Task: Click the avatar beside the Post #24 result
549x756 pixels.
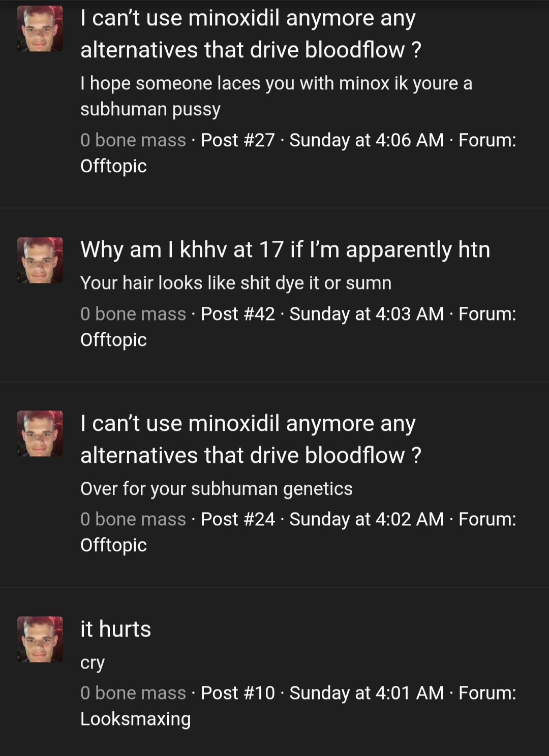Action: tap(40, 433)
